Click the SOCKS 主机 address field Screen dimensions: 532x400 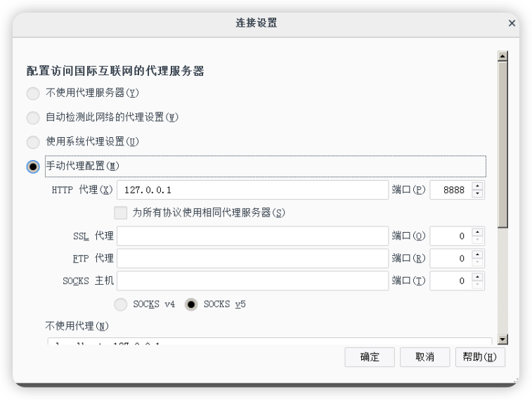[252, 281]
